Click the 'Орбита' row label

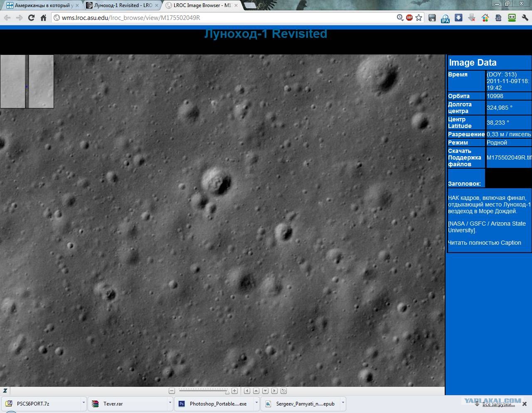[x=459, y=96]
